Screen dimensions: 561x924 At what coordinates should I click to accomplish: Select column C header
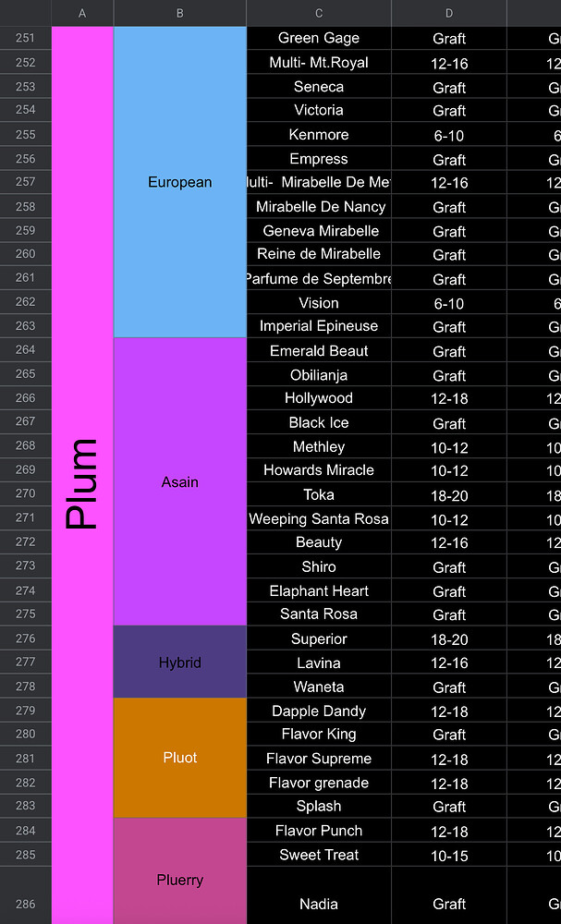[319, 13]
